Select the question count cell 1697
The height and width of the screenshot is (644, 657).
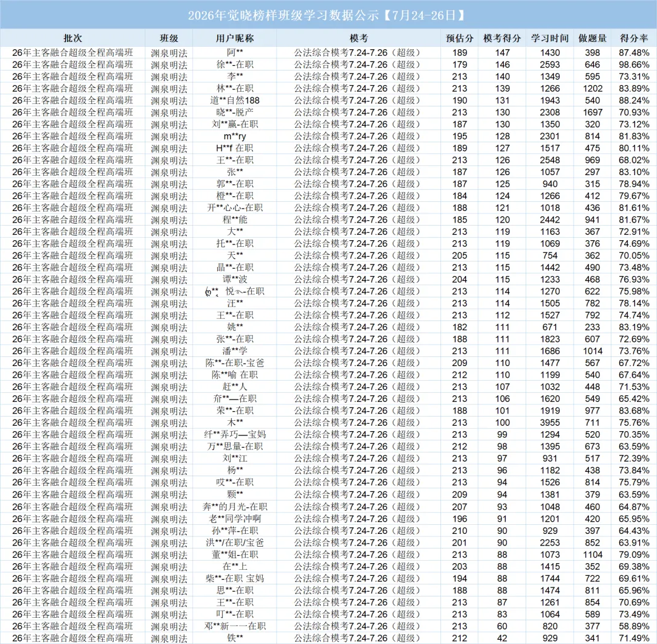(593, 113)
